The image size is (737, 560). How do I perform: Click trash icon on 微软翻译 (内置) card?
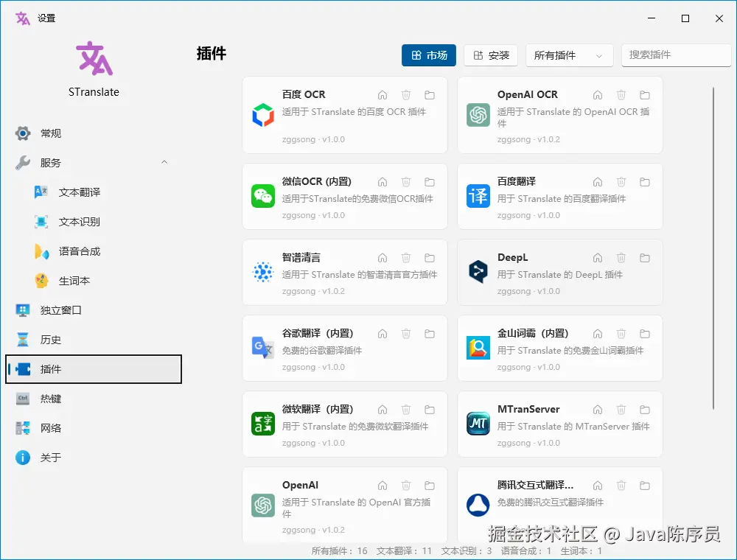point(406,410)
